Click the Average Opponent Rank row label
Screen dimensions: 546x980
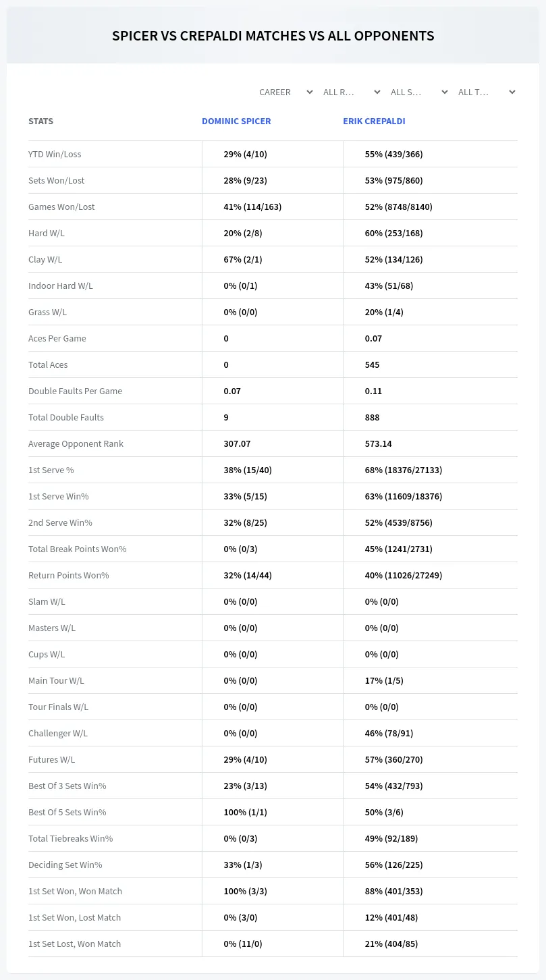[76, 443]
